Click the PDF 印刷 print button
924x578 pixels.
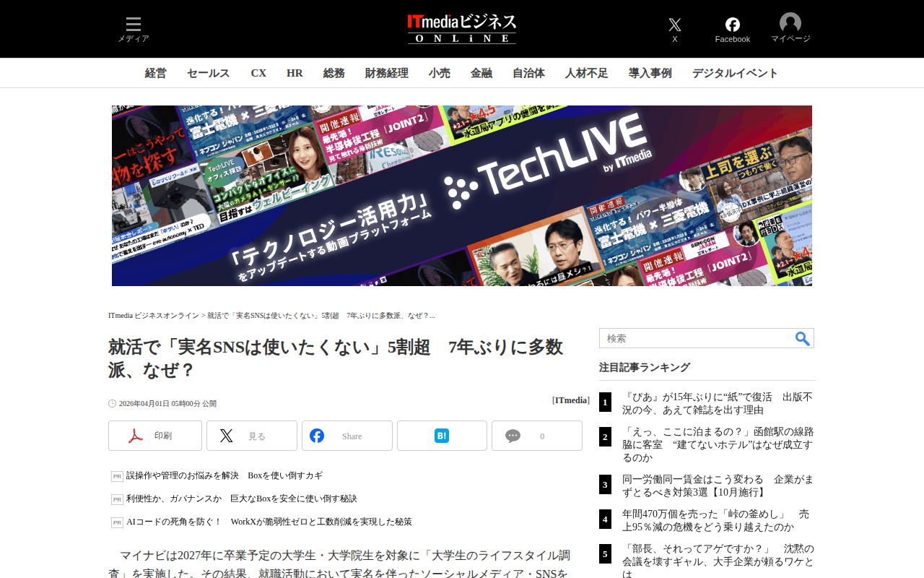pyautogui.click(x=155, y=436)
